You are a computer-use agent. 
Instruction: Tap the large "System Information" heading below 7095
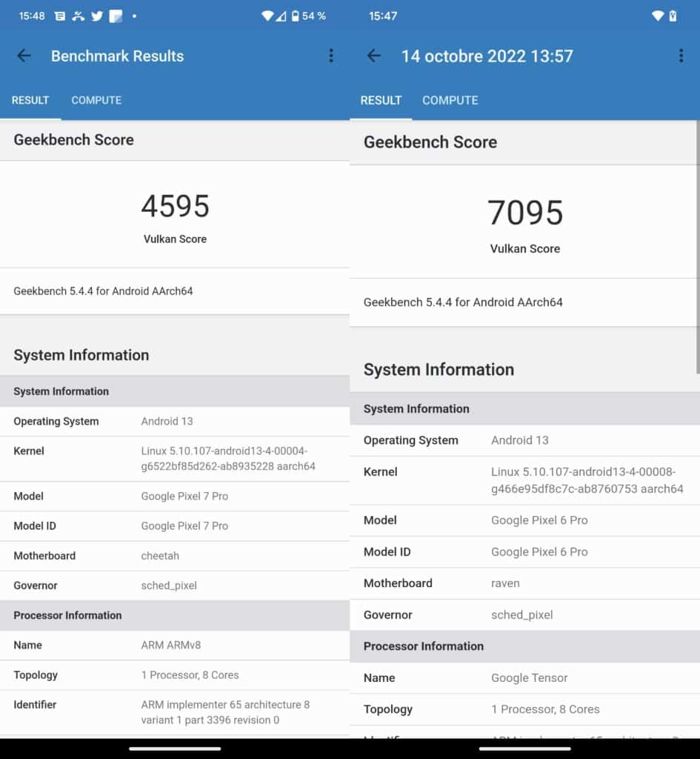[439, 370]
